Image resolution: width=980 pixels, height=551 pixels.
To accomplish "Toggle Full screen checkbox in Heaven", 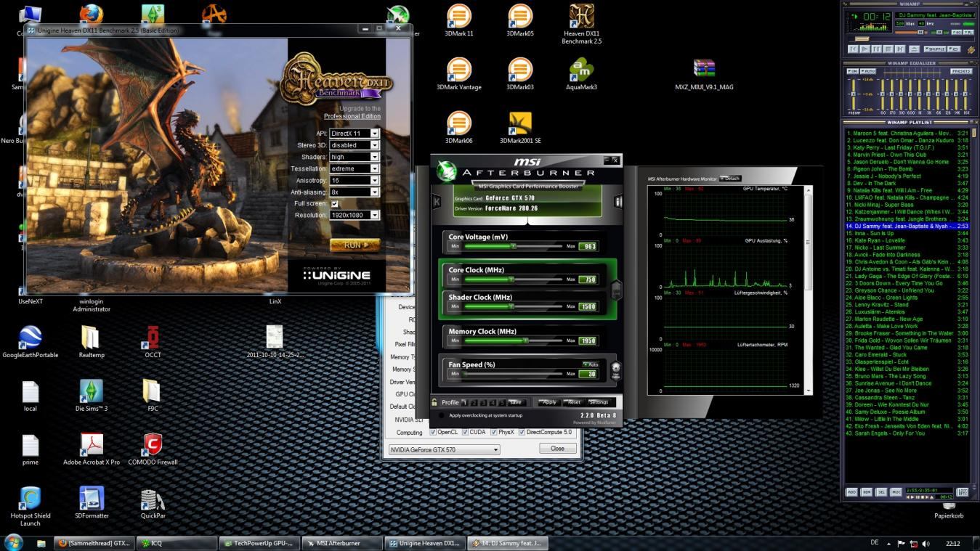I will tap(335, 204).
